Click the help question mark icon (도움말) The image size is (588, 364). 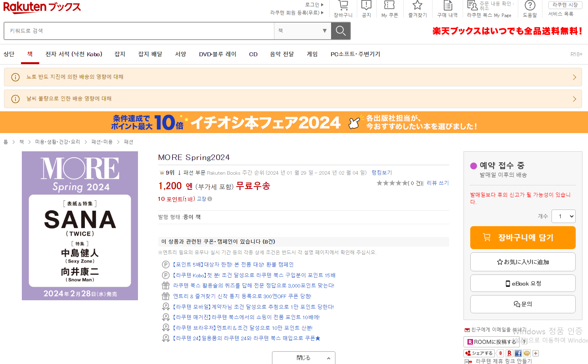tap(530, 6)
